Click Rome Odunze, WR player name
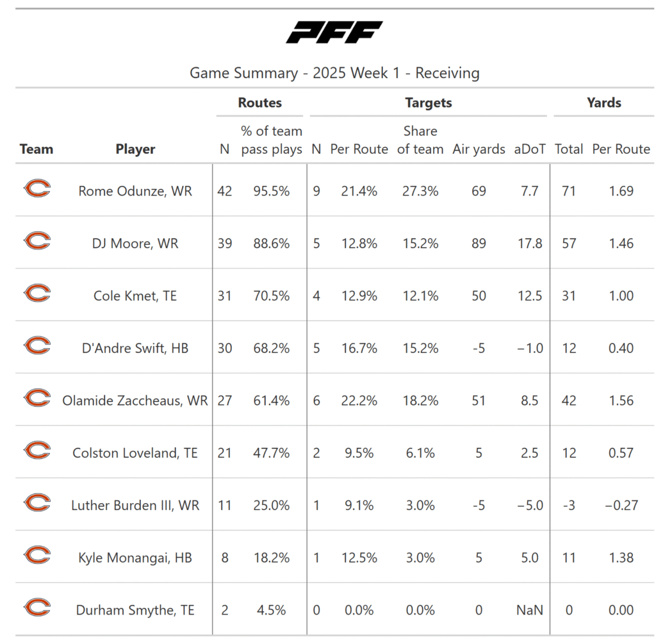Viewport: 656px width, 644px height. 135,191
